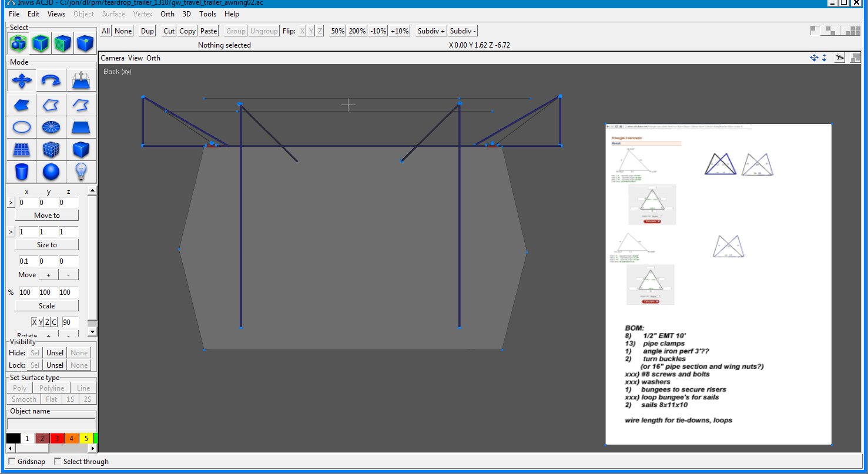The width and height of the screenshot is (868, 474).
Task: Open the Edit menu
Action: point(33,14)
